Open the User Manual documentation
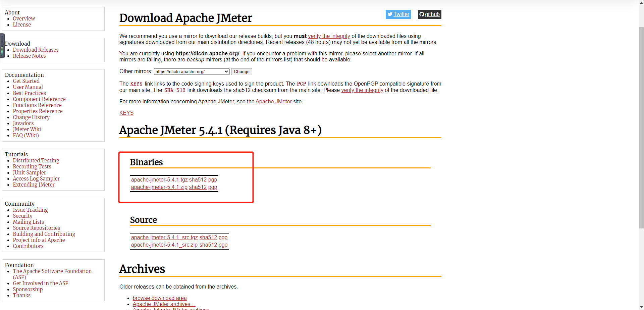Screen dimensions: 644x310 [28, 87]
